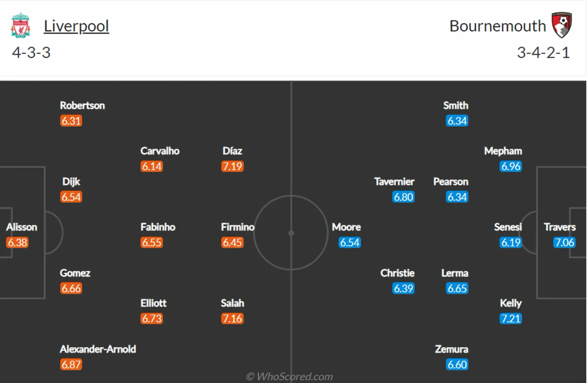
Task: Choose player Carvalho
Action: coord(160,151)
